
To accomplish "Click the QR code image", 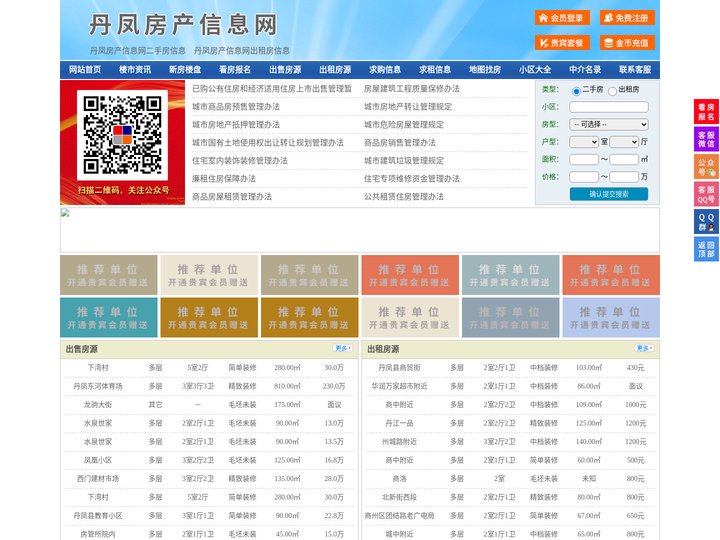I will pos(123,135).
